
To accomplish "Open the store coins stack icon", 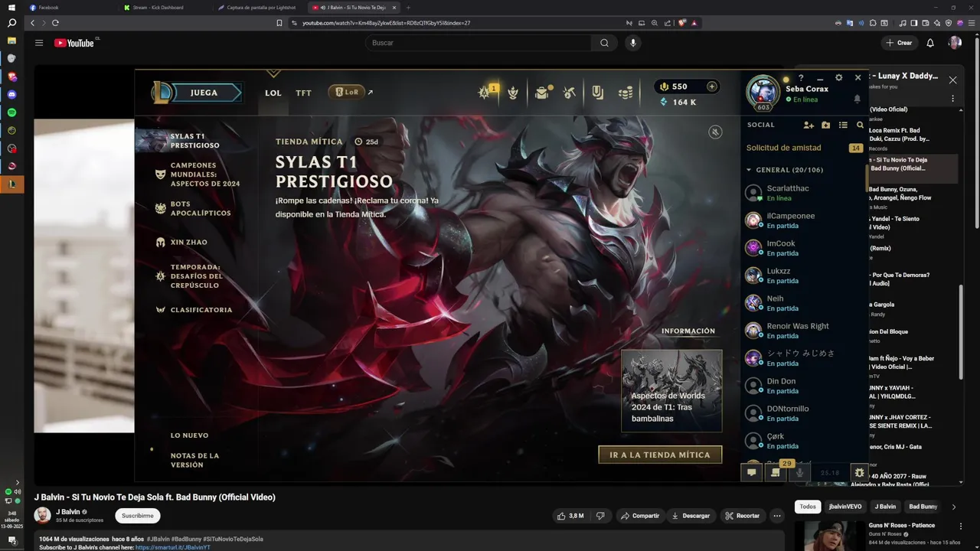I will [x=626, y=93].
